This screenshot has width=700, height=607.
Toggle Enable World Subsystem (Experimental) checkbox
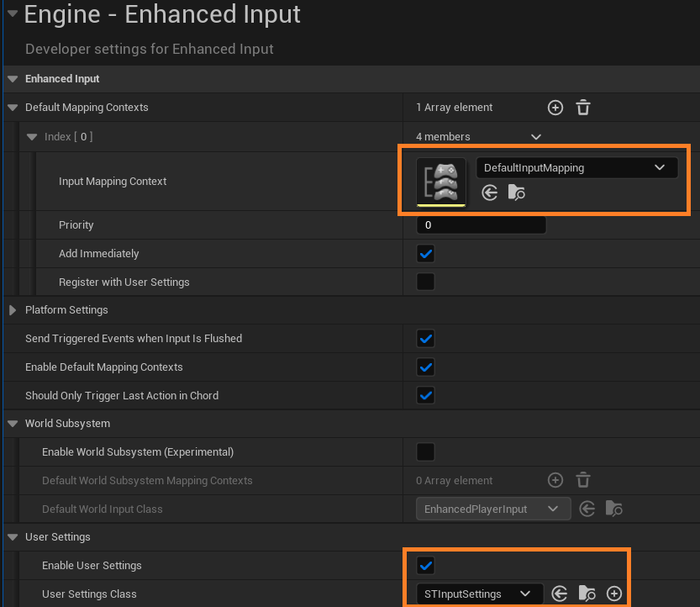(426, 452)
